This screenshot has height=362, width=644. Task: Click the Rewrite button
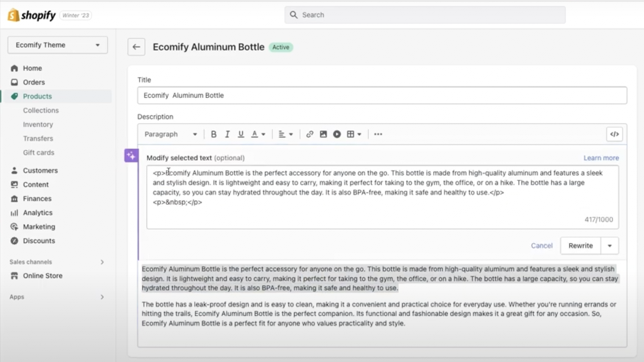click(580, 246)
